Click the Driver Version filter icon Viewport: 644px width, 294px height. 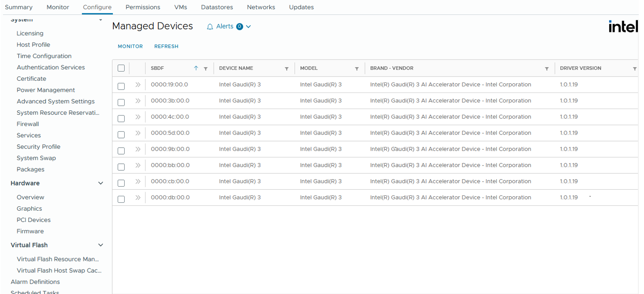click(634, 69)
